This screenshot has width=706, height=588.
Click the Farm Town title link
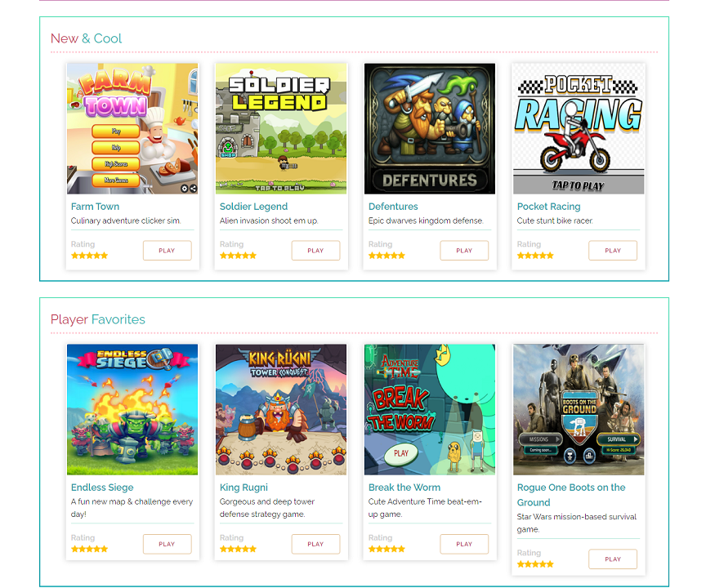click(95, 207)
